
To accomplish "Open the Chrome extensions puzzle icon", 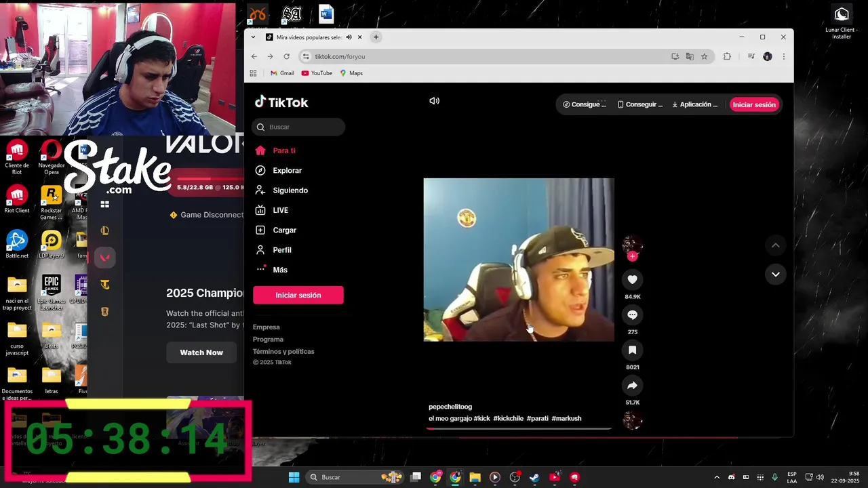I will (x=727, y=56).
